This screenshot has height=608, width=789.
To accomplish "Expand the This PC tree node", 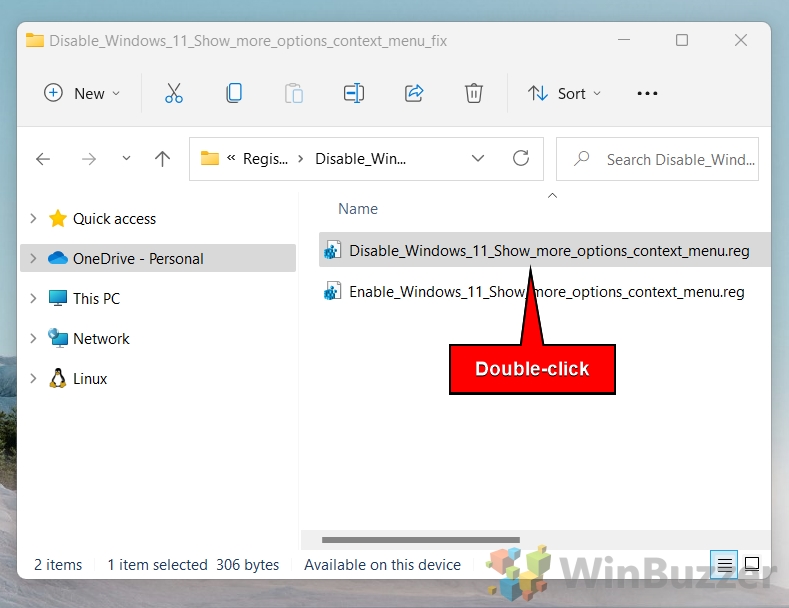I will pyautogui.click(x=33, y=298).
